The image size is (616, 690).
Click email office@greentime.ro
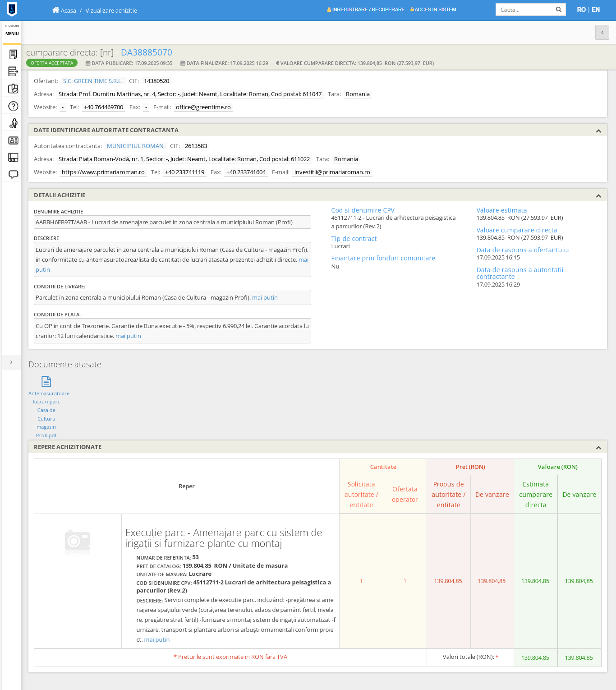(203, 107)
